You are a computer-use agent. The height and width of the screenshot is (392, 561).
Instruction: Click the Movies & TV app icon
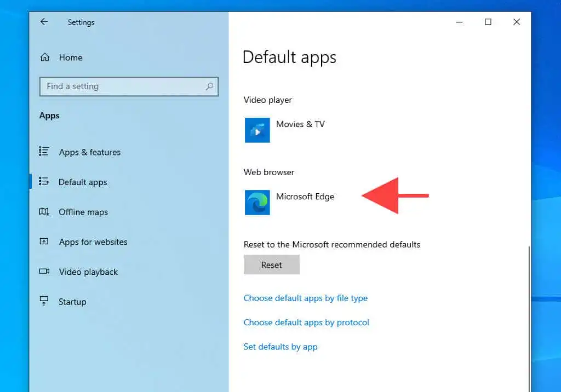[257, 130]
